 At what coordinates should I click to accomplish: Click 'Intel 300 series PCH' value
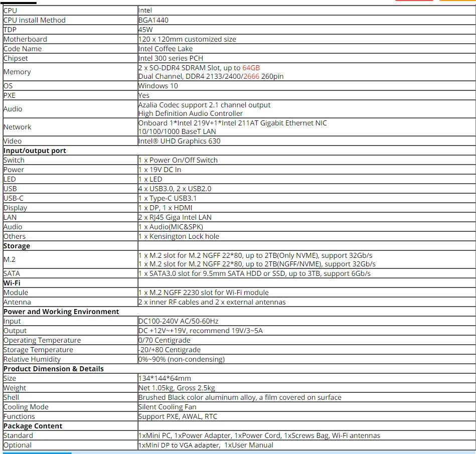point(171,58)
